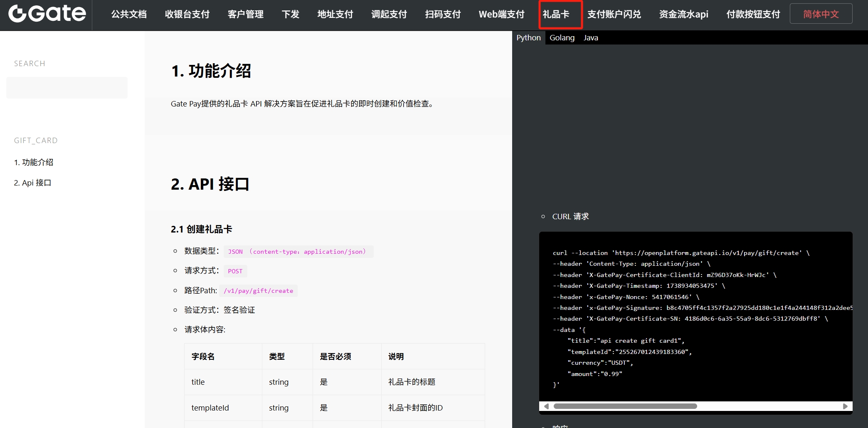Viewport: 868px width, 428px height.
Task: Select the 下发 navigation item
Action: click(x=290, y=15)
